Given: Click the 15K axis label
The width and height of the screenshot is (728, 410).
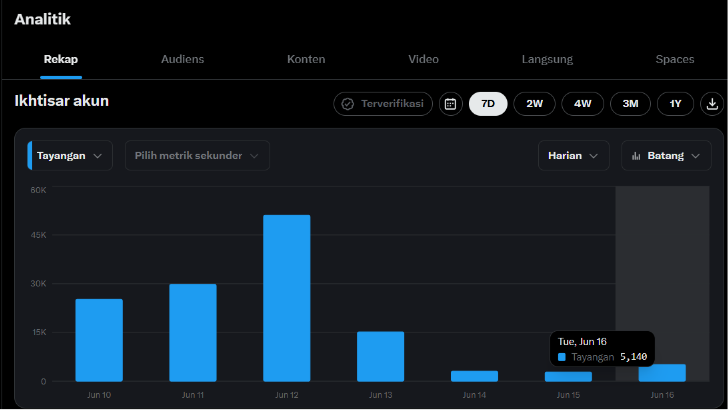Looking at the screenshot, I should point(39,332).
